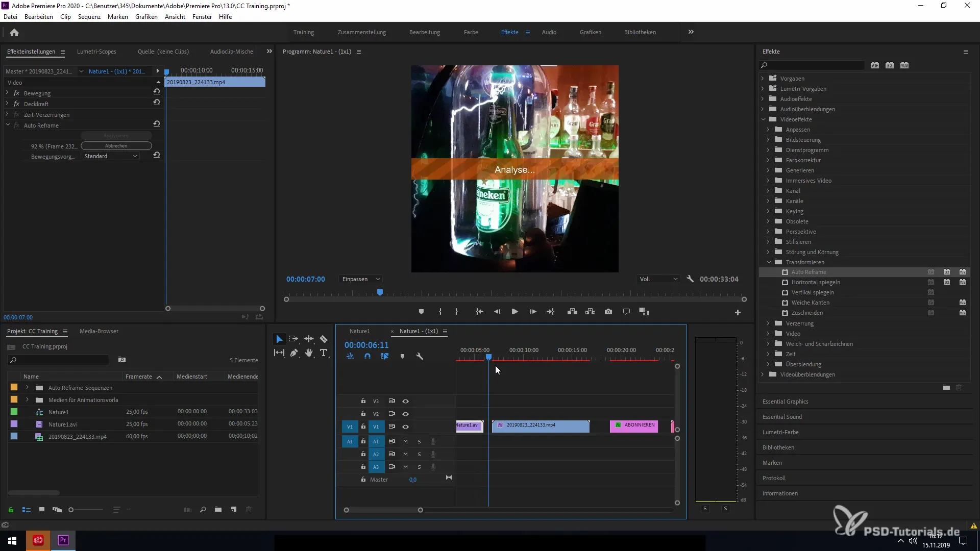Solo audio track A2

click(x=419, y=454)
